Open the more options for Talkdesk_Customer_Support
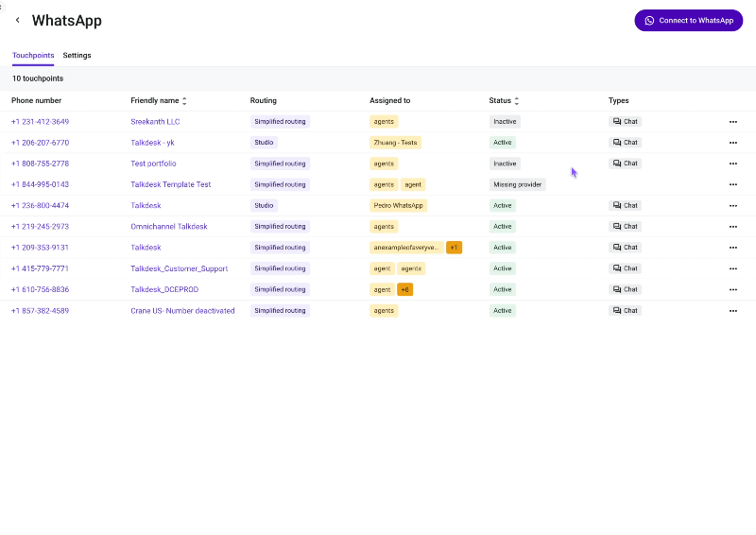The width and height of the screenshot is (756, 535). [x=733, y=268]
